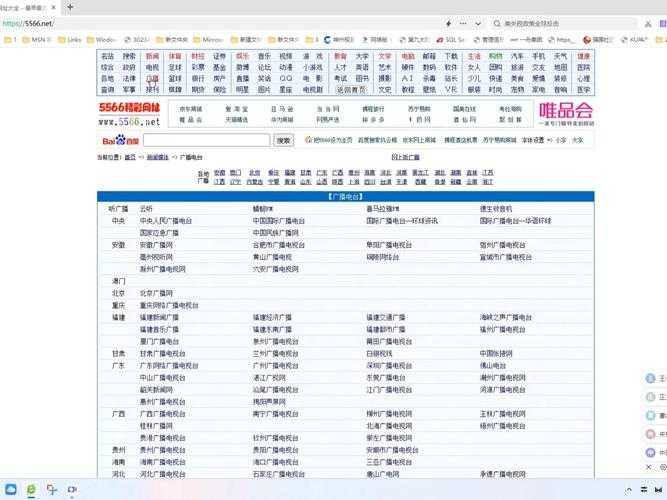667x500 pixels.
Task: Open 深圳广播电视台 link
Action: pyautogui.click(x=389, y=366)
